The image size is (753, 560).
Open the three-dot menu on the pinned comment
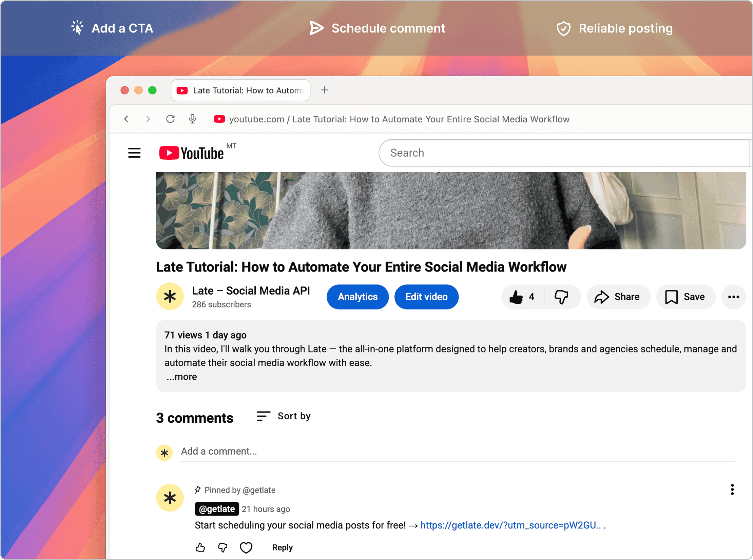click(732, 489)
